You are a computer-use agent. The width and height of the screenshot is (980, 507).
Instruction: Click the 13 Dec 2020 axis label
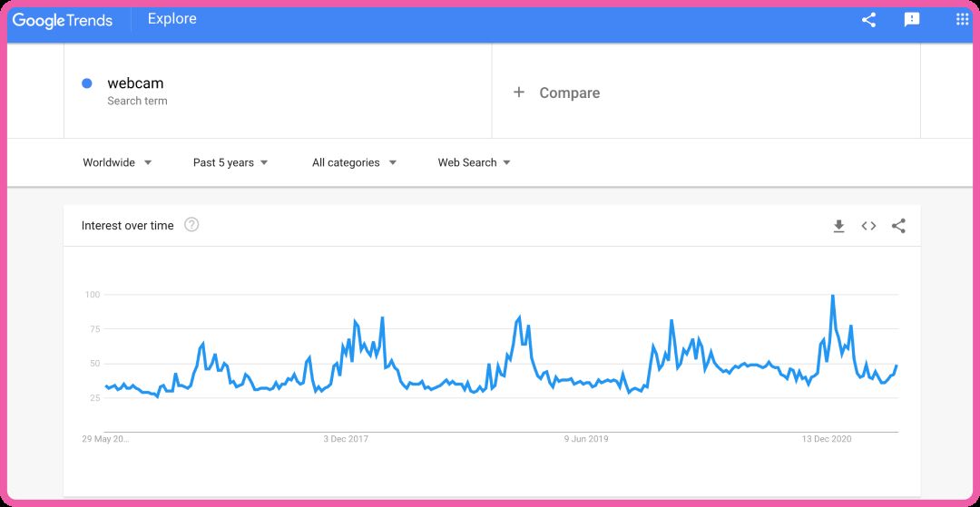point(827,439)
